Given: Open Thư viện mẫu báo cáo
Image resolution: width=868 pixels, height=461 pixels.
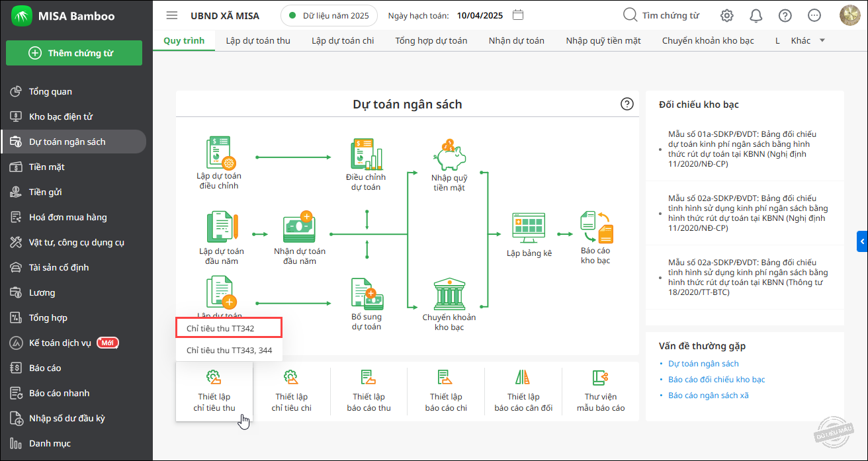Looking at the screenshot, I should (601, 392).
